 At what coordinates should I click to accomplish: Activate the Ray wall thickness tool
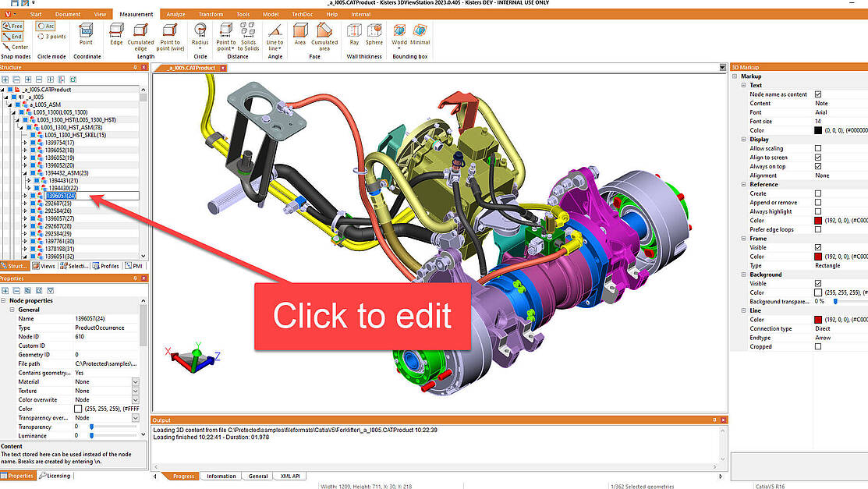click(x=354, y=34)
